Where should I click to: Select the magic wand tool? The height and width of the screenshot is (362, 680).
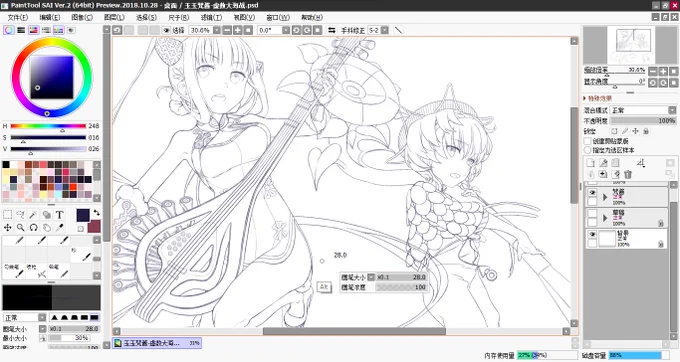click(33, 215)
